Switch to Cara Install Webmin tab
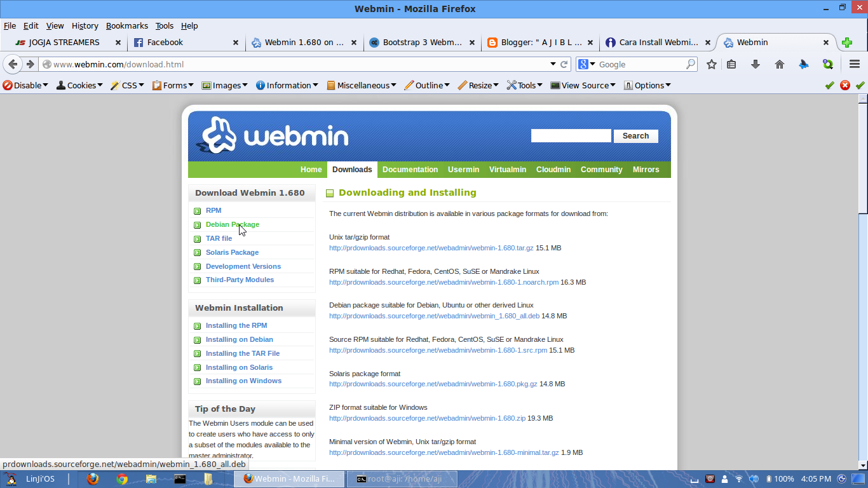The image size is (868, 488). [659, 43]
